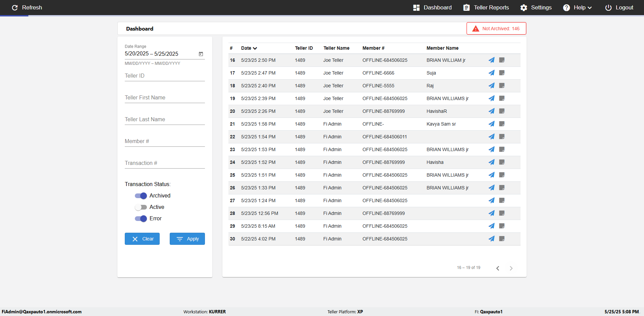Open the note icon in row 30
644x316 pixels.
click(502, 239)
